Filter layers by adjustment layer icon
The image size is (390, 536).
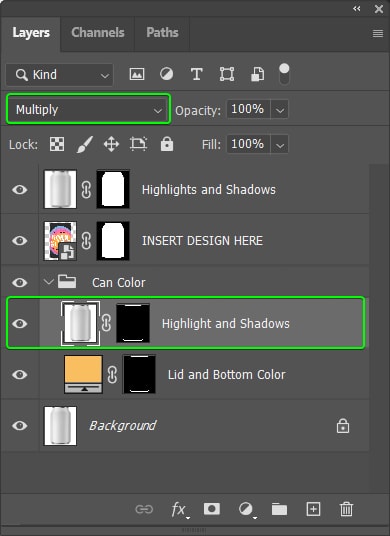pyautogui.click(x=166, y=74)
